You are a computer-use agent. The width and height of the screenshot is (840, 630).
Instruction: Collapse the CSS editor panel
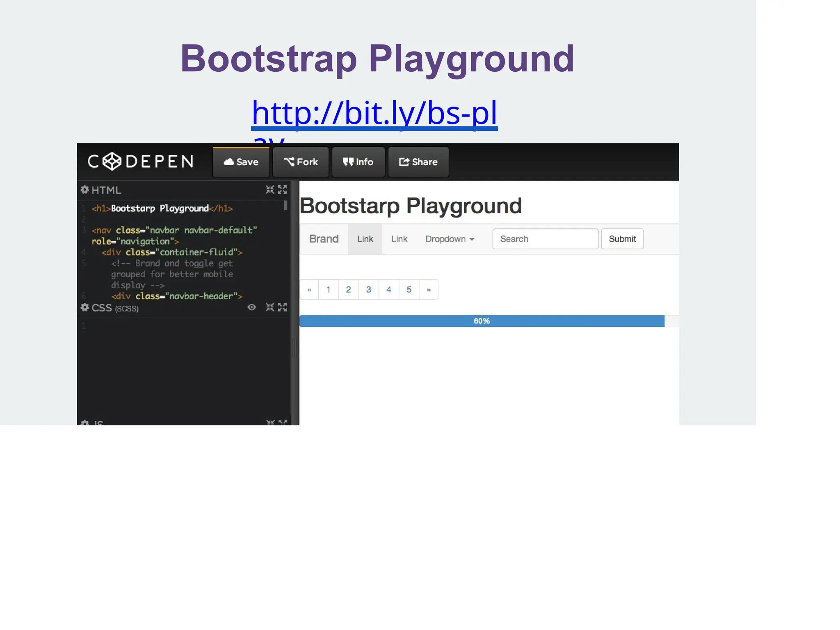(269, 307)
